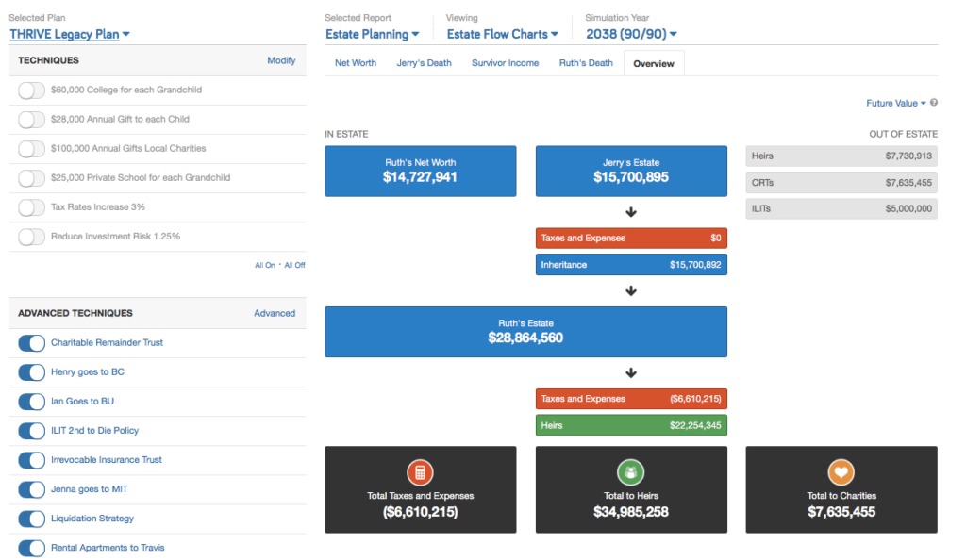The image size is (966, 560).
Task: Expand the Estate Planning report dropdown
Action: pos(373,35)
